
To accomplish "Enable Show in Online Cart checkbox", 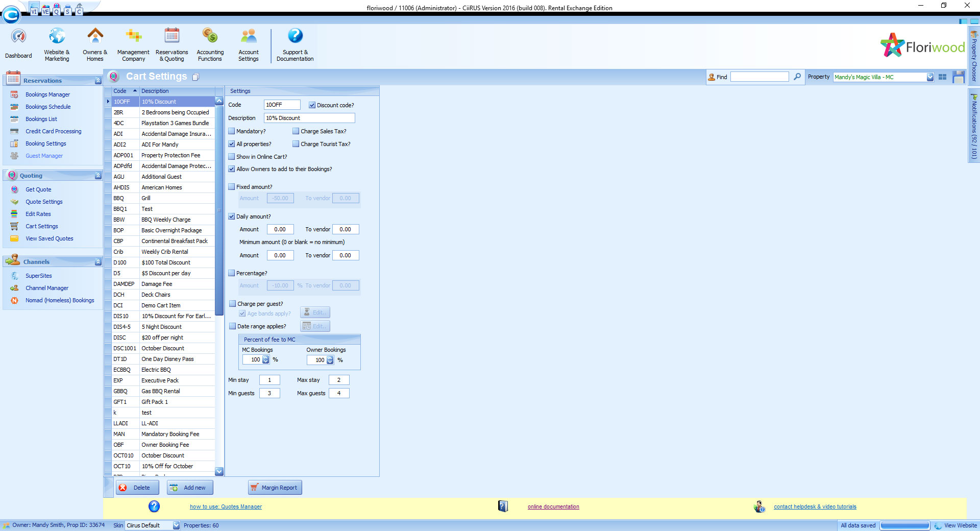I will 231,157.
